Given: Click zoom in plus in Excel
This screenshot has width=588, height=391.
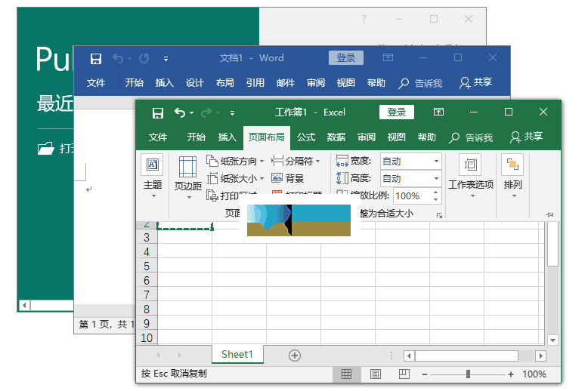Looking at the screenshot, I should click(x=511, y=374).
